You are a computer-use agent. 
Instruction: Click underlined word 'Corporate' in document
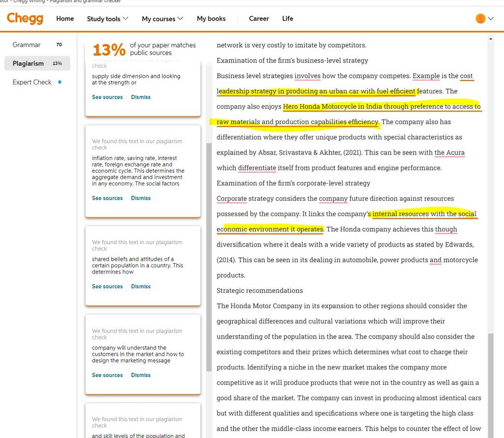click(232, 199)
